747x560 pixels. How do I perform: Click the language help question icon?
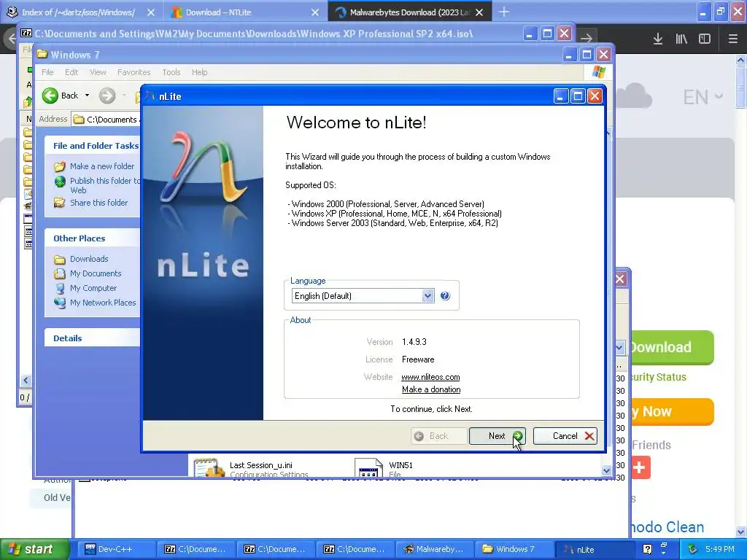click(445, 296)
